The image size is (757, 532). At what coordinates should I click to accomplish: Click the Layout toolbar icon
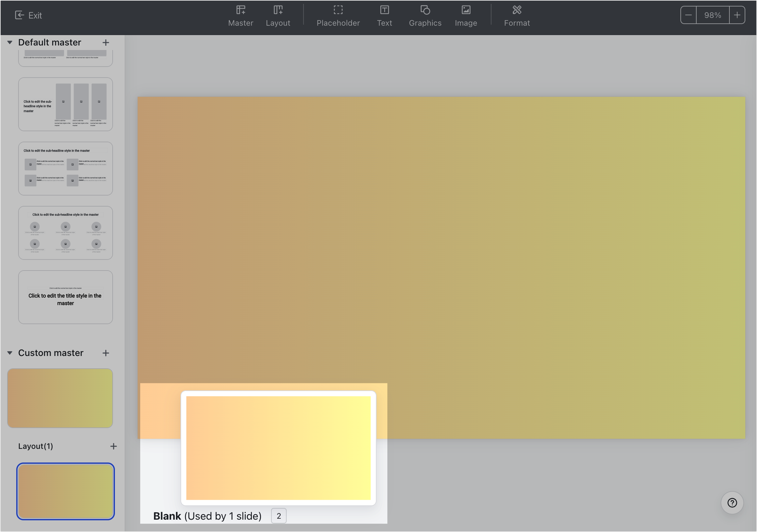coord(278,15)
